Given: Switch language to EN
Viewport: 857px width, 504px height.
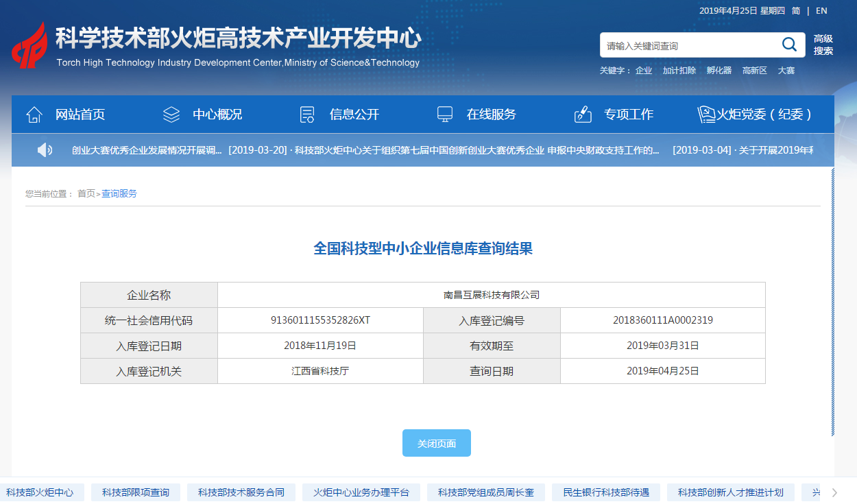Looking at the screenshot, I should point(821,11).
